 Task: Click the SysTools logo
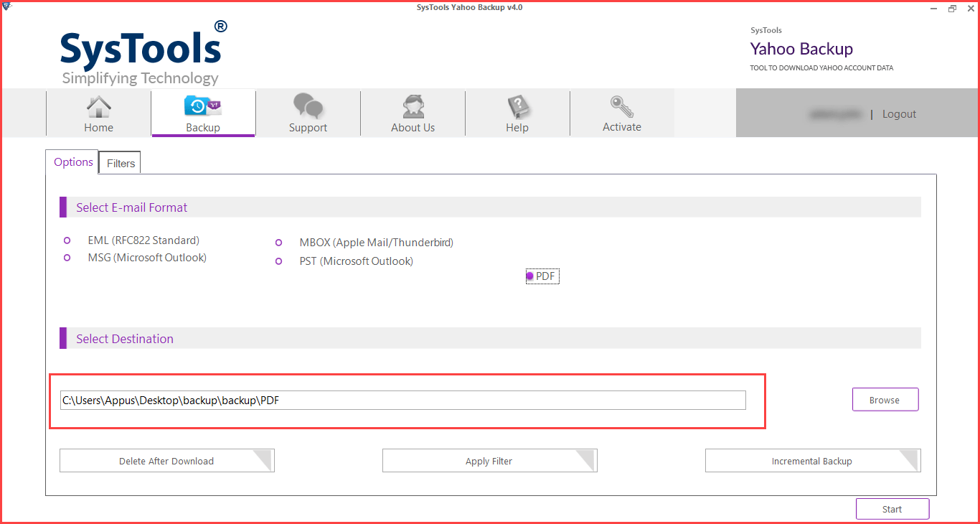point(143,52)
